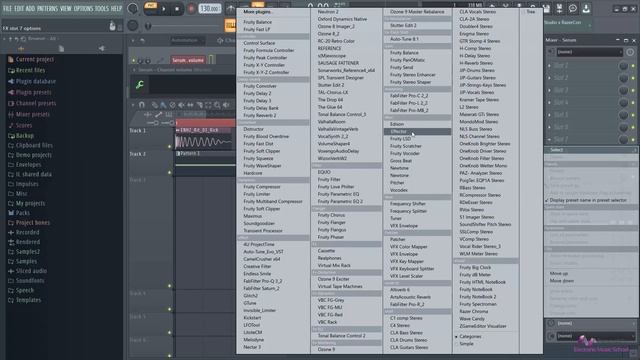The image size is (640, 360).
Task: Click the stop button in transport
Action: [x=177, y=9]
